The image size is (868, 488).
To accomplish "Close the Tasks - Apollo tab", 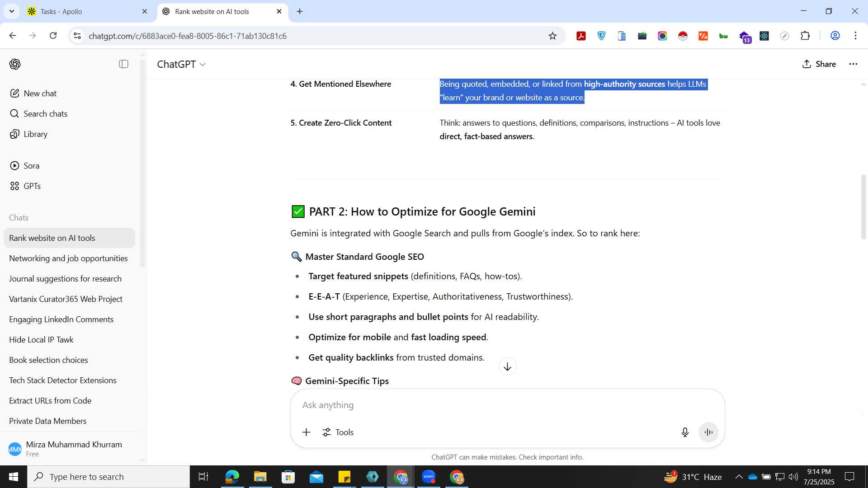I will click(145, 12).
